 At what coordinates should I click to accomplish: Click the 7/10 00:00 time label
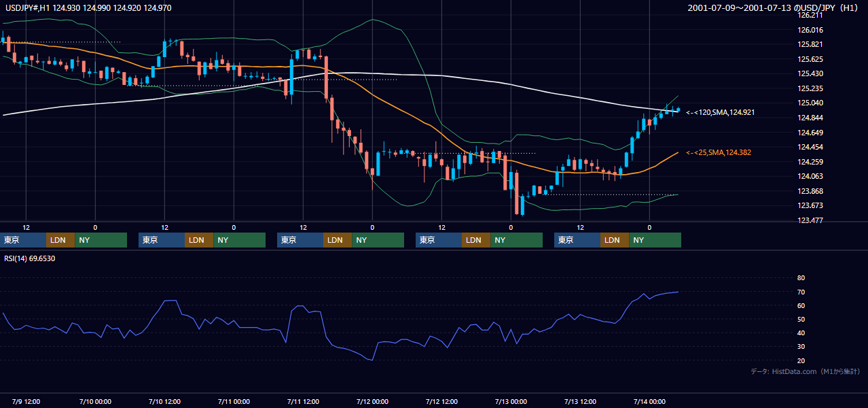[x=95, y=401]
